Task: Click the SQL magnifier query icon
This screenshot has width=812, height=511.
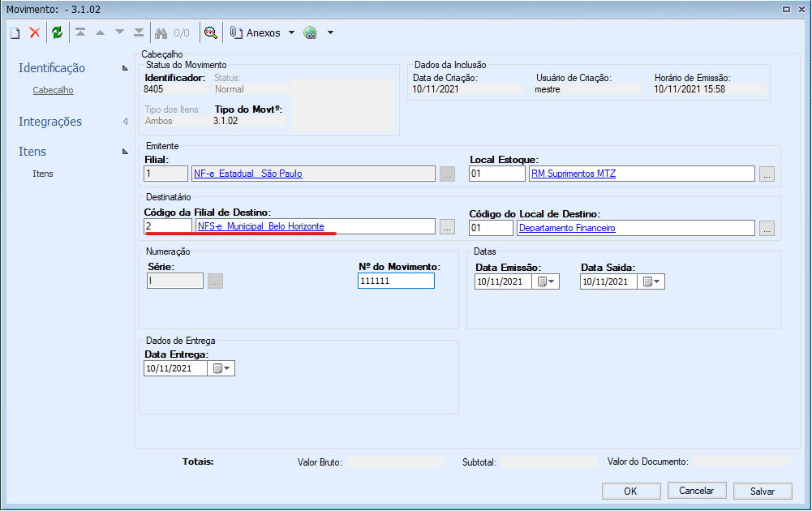Action: [x=210, y=32]
